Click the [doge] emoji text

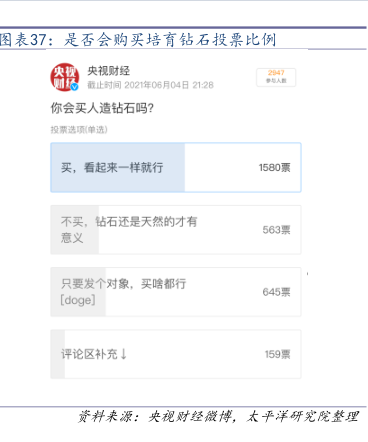pyautogui.click(x=78, y=300)
